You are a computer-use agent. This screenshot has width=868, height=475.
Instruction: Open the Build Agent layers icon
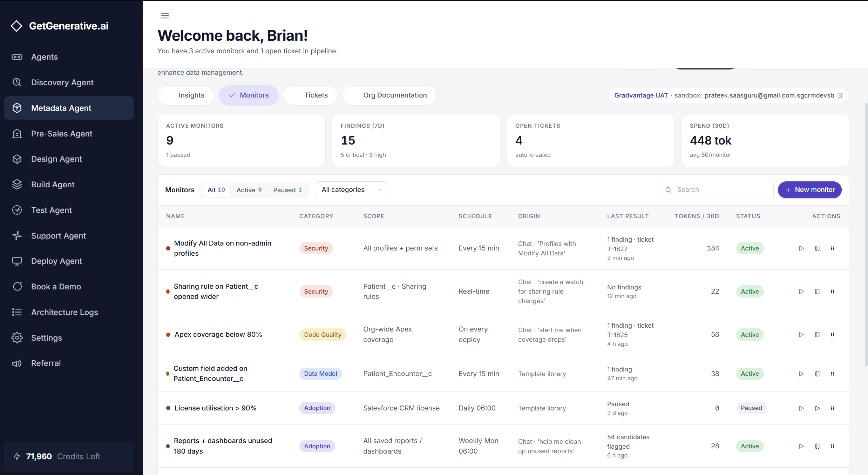click(x=17, y=185)
